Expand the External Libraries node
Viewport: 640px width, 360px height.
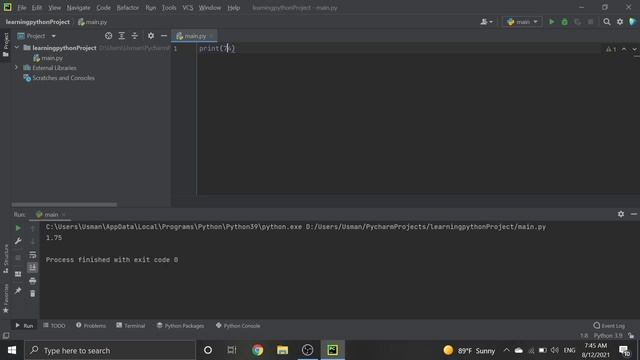(x=17, y=67)
